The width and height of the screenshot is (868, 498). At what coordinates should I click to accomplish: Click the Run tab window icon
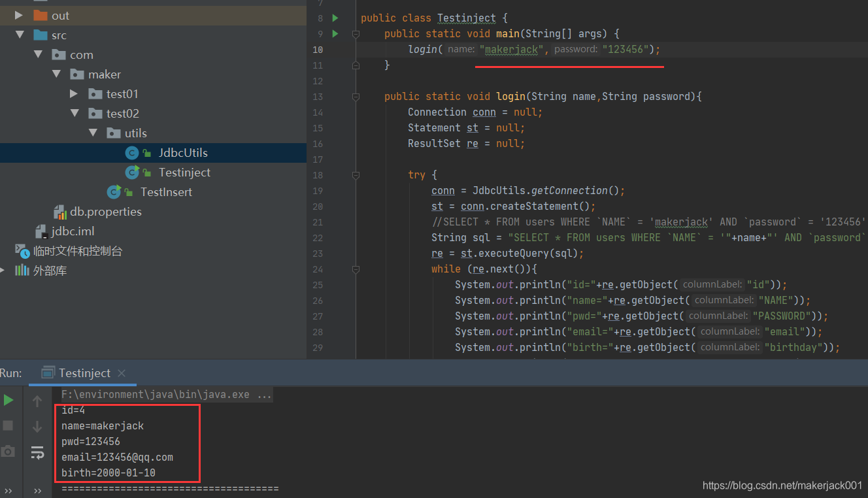(x=48, y=373)
